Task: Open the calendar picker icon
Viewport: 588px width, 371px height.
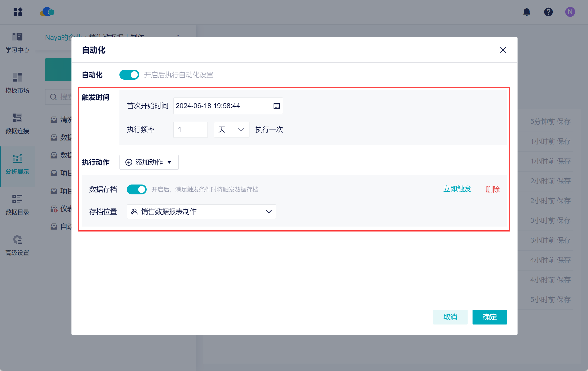Action: (x=276, y=106)
